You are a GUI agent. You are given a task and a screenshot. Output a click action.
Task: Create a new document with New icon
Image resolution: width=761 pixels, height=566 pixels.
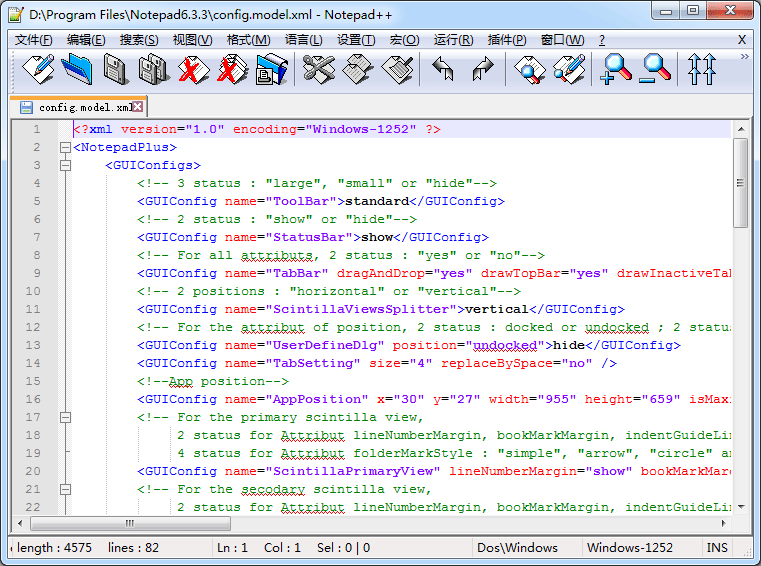tap(38, 69)
